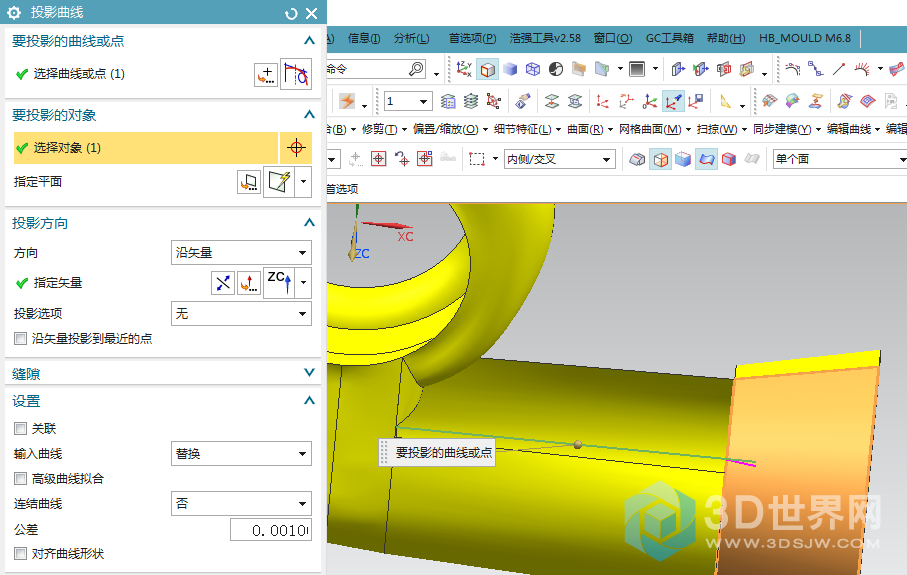The image size is (907, 575).
Task: Click the line tool icon
Action: click(839, 69)
